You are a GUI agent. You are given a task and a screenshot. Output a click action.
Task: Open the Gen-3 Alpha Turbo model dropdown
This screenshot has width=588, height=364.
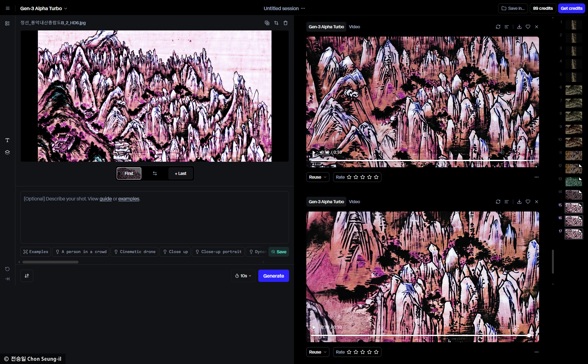click(x=43, y=8)
